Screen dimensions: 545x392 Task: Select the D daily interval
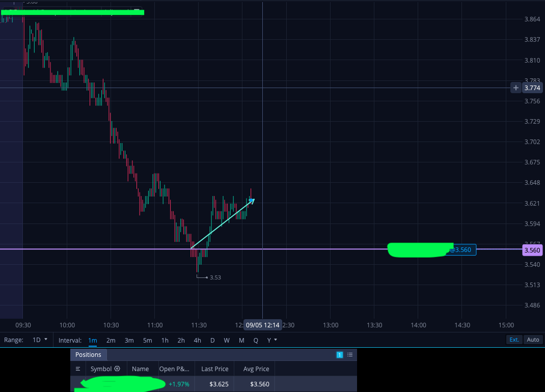tap(212, 341)
